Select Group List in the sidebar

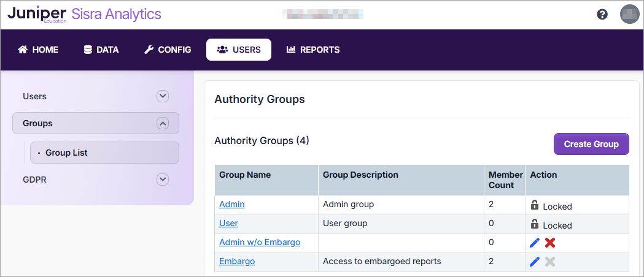(x=66, y=153)
